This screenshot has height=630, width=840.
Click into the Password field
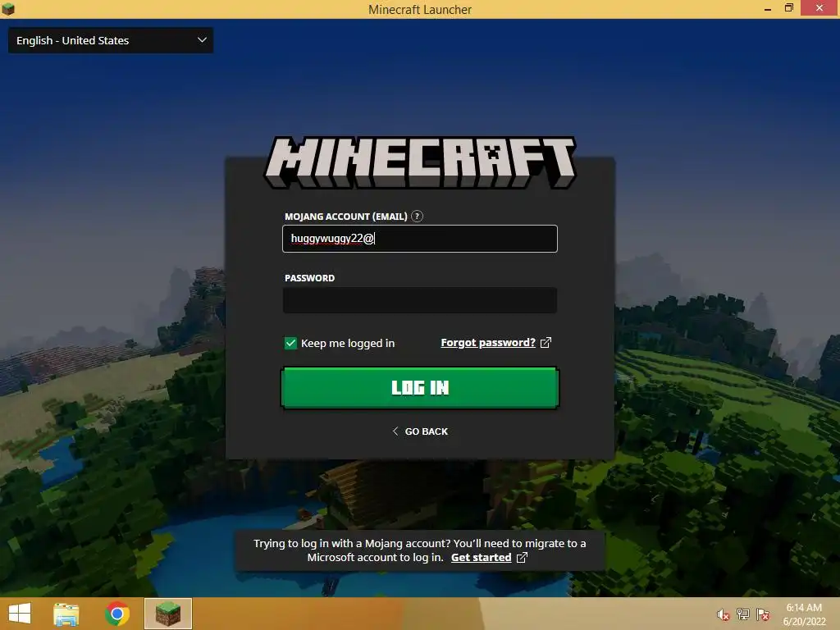tap(419, 300)
